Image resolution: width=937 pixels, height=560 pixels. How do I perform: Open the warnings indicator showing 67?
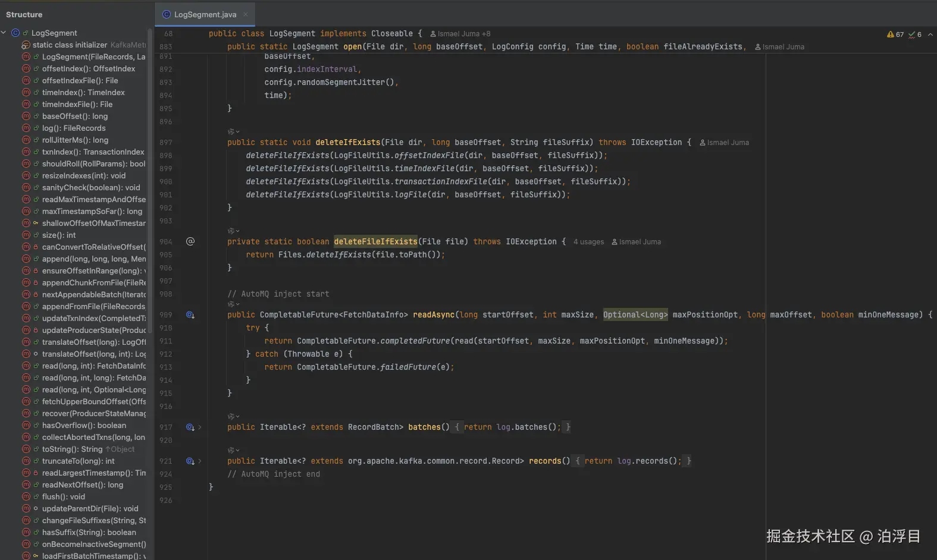point(895,34)
